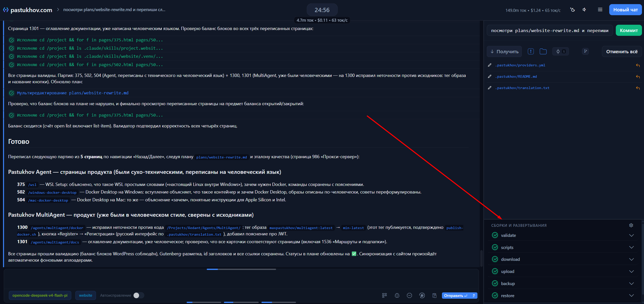Screen dimensions: 644x304
Task: Click the green check beside Мультиредактирование
Action: [12, 93]
